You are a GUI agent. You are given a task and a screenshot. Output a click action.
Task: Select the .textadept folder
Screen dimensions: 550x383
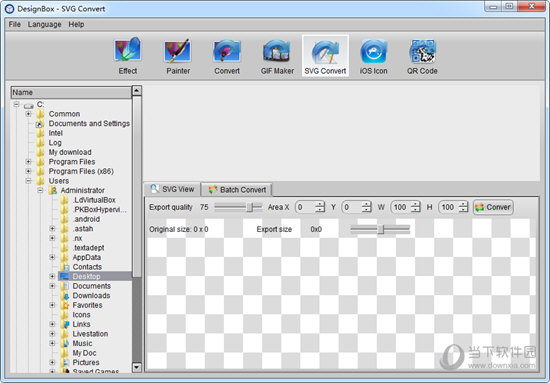pos(88,248)
